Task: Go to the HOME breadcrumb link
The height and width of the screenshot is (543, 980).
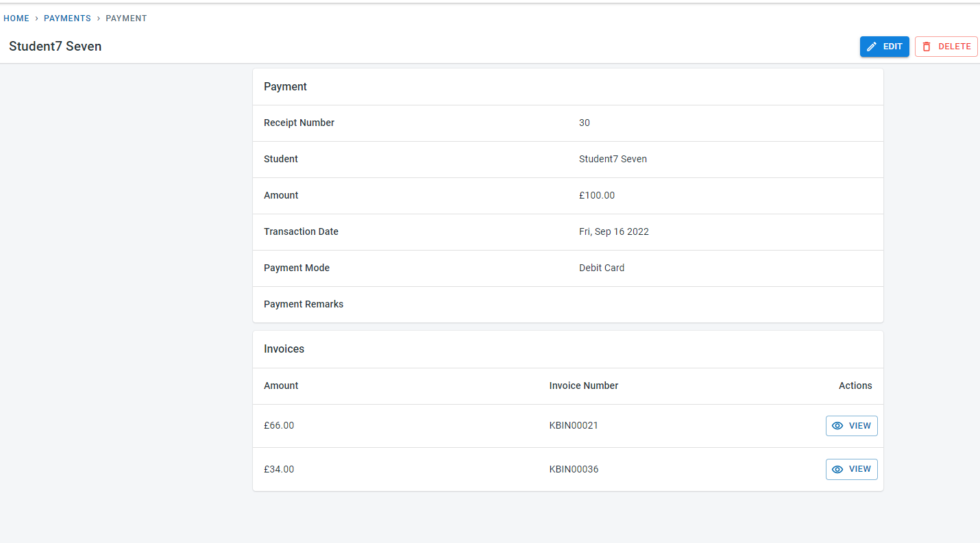Action: pos(16,18)
